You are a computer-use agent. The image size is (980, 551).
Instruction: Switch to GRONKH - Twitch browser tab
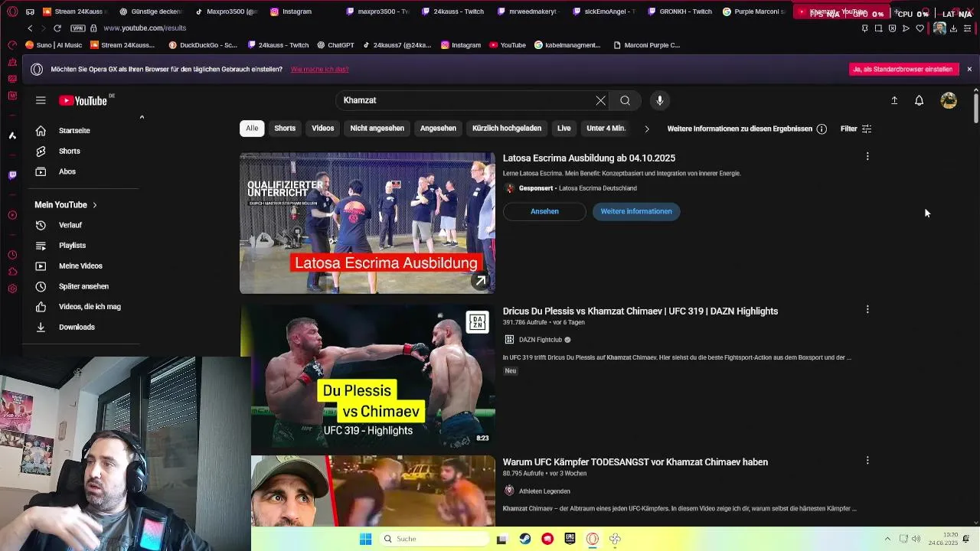coord(679,11)
